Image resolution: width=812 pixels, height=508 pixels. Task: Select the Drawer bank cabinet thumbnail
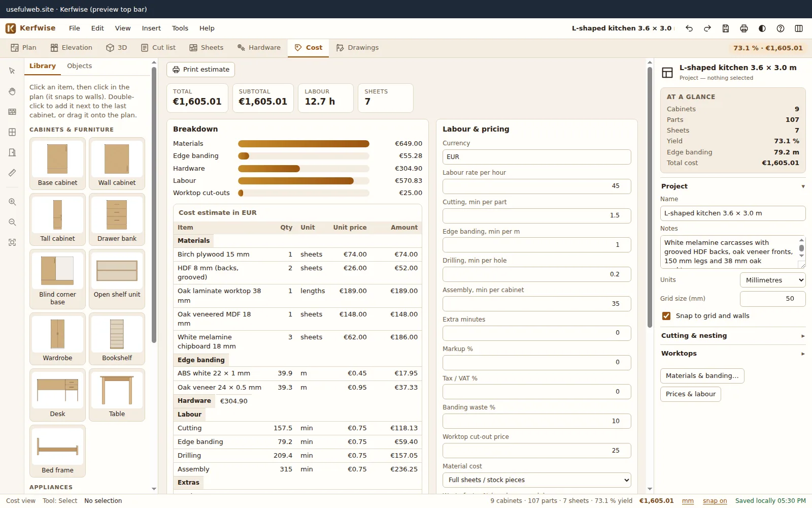pos(117,219)
